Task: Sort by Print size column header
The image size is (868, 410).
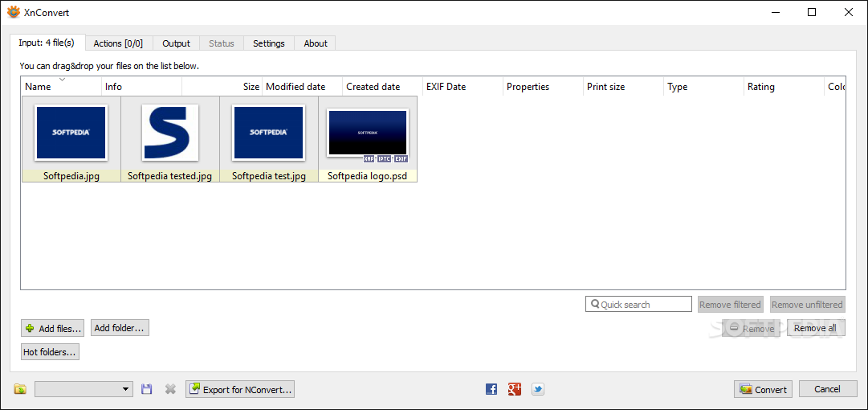Action: point(623,87)
